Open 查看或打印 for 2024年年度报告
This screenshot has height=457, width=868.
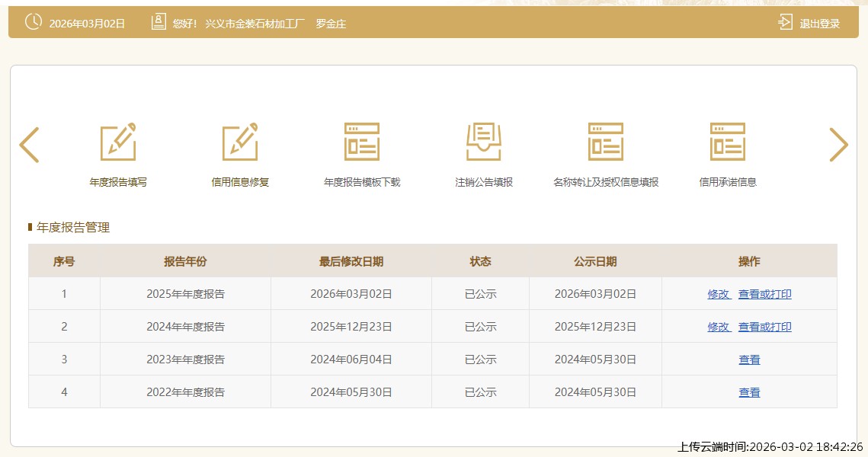tap(764, 327)
